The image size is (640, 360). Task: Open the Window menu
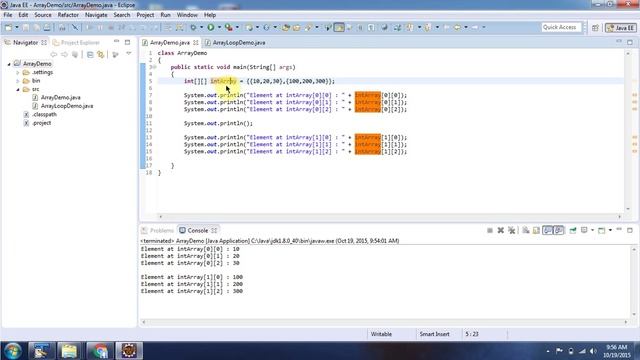click(x=187, y=15)
